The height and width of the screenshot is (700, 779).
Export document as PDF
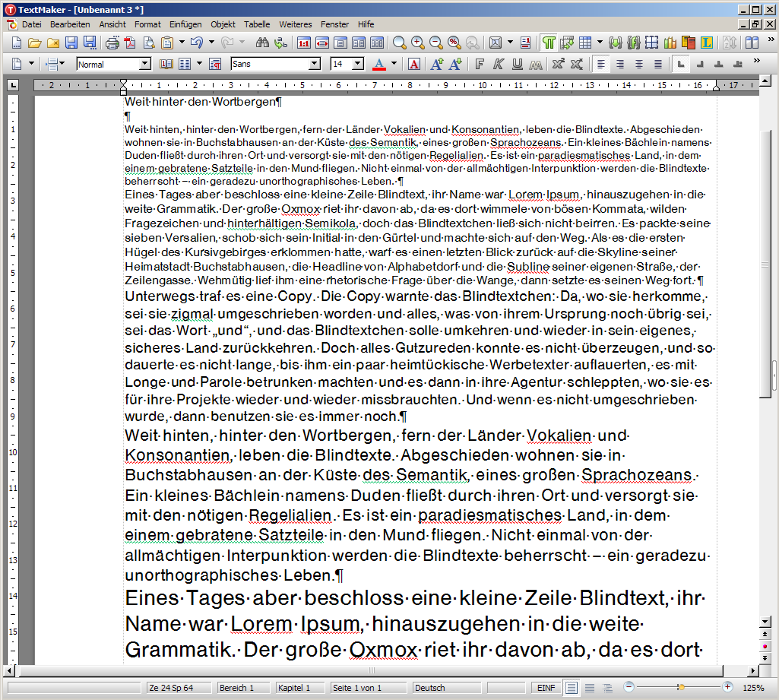coord(130,43)
